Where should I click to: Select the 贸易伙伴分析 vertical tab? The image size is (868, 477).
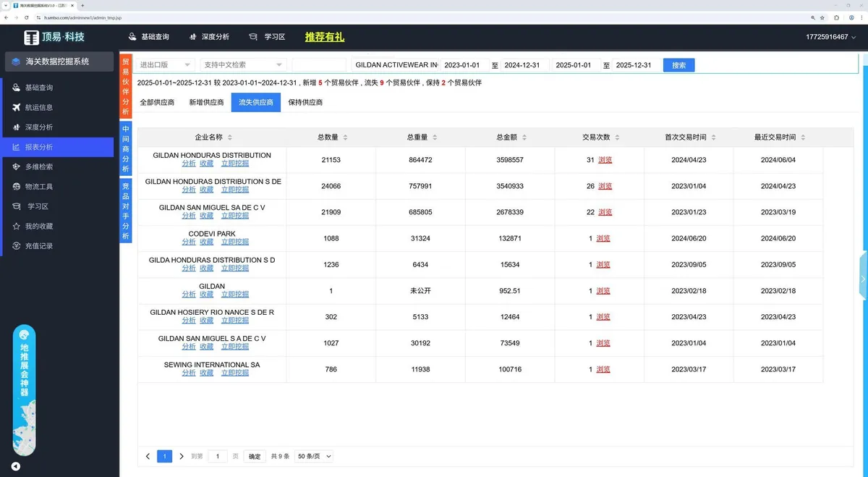pos(126,87)
